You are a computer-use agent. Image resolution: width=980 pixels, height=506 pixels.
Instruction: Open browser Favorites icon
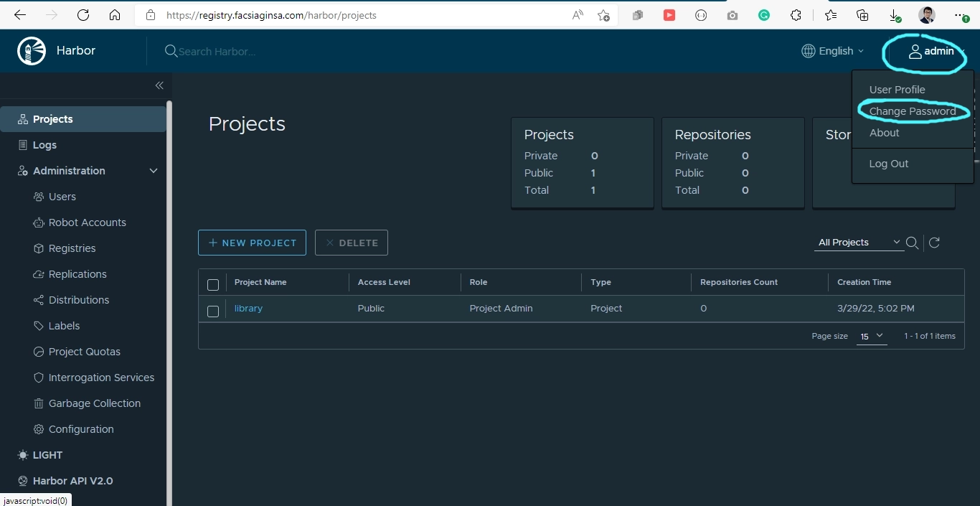pyautogui.click(x=830, y=15)
